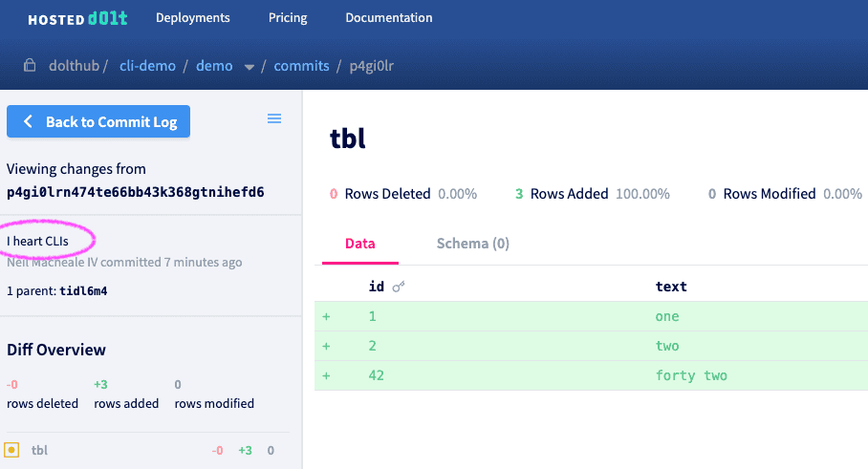This screenshot has height=469, width=868.
Task: Click the primary key icon next to id
Action: click(399, 287)
